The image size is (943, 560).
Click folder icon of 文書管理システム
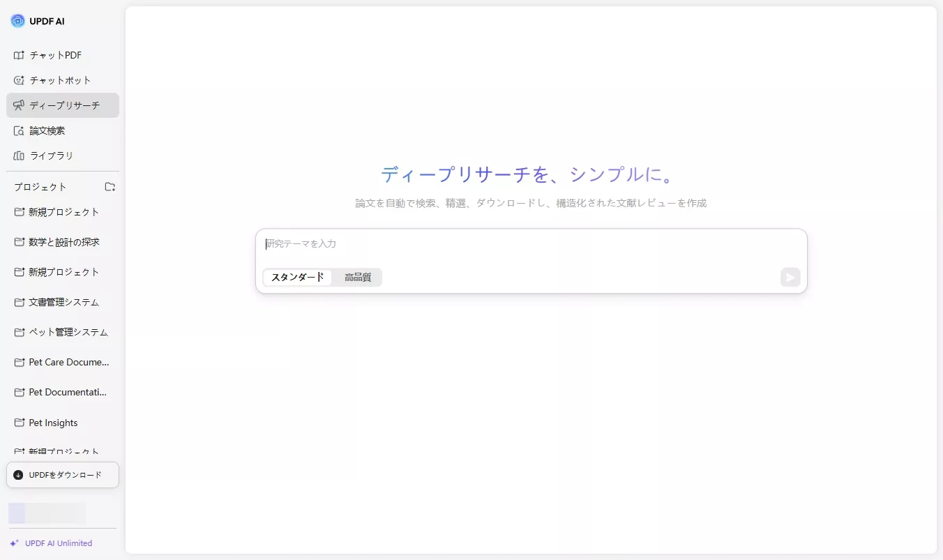coord(20,302)
